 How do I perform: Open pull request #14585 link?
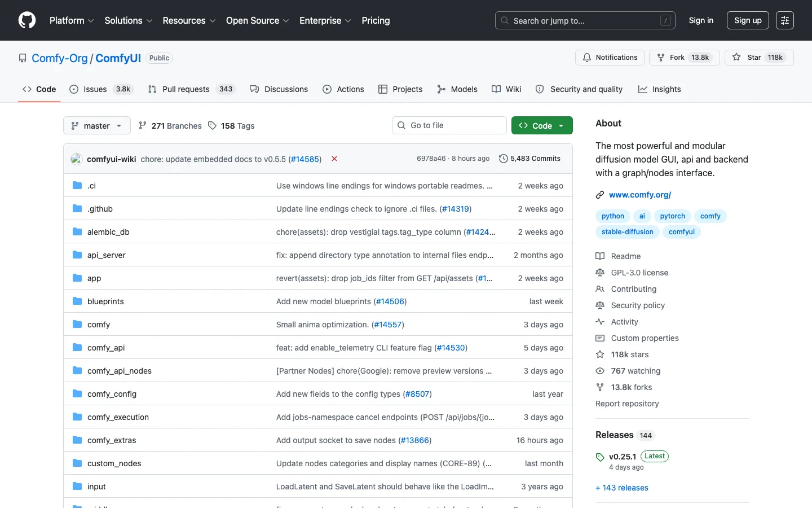point(305,159)
